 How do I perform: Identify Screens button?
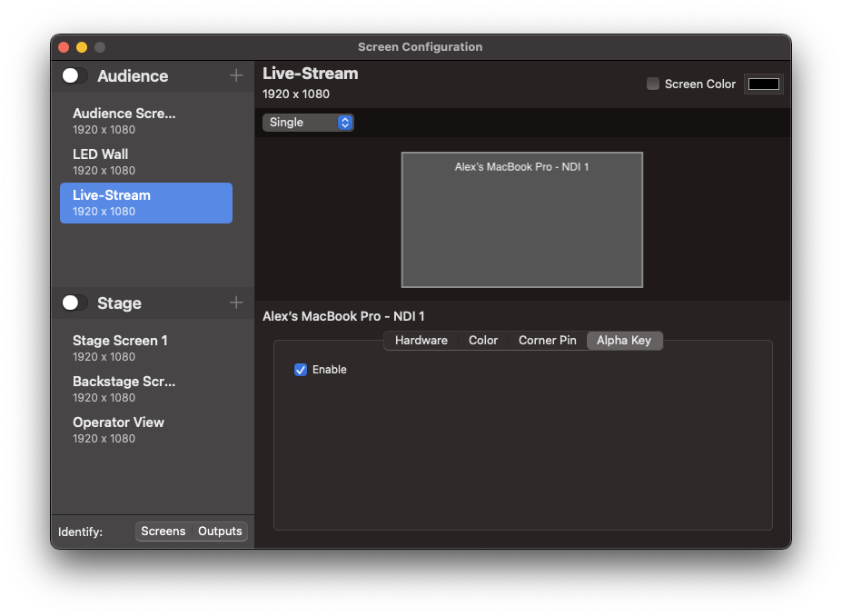coord(163,532)
